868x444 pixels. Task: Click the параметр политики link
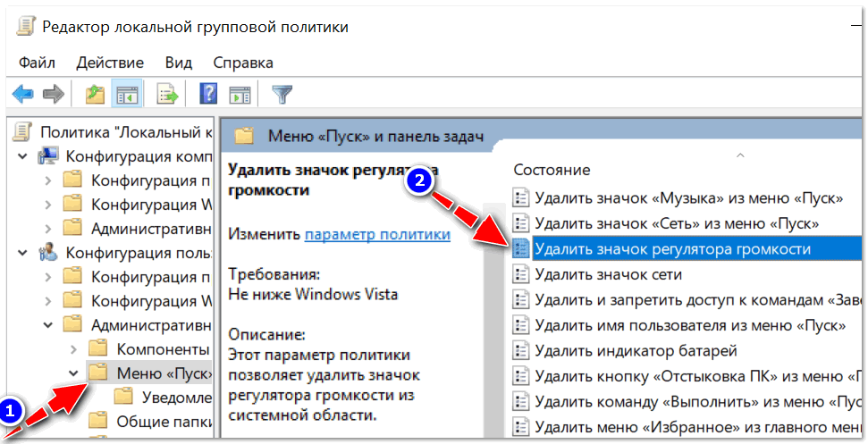point(377,234)
